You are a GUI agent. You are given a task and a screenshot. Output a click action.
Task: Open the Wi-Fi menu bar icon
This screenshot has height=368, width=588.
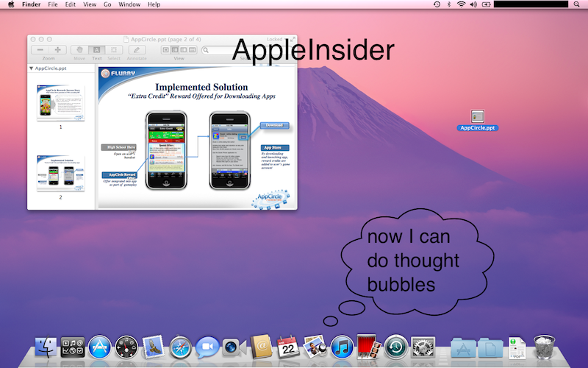[462, 4]
